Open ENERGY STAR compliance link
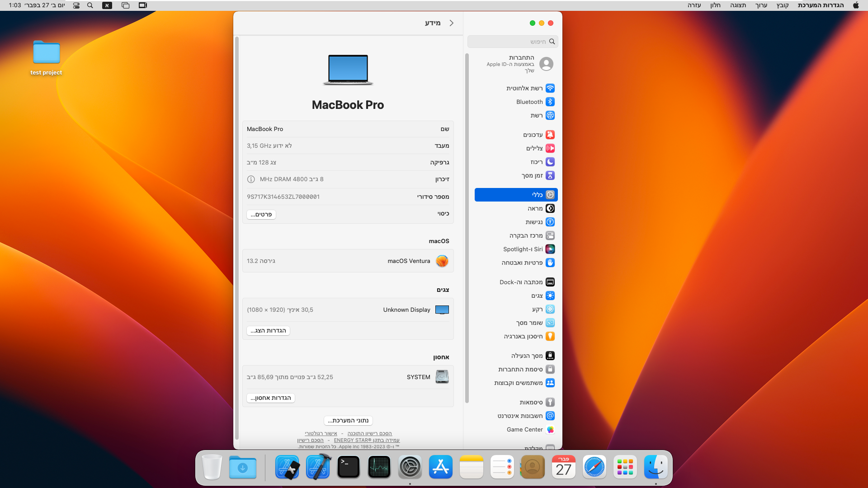868x488 pixels. 367,440
